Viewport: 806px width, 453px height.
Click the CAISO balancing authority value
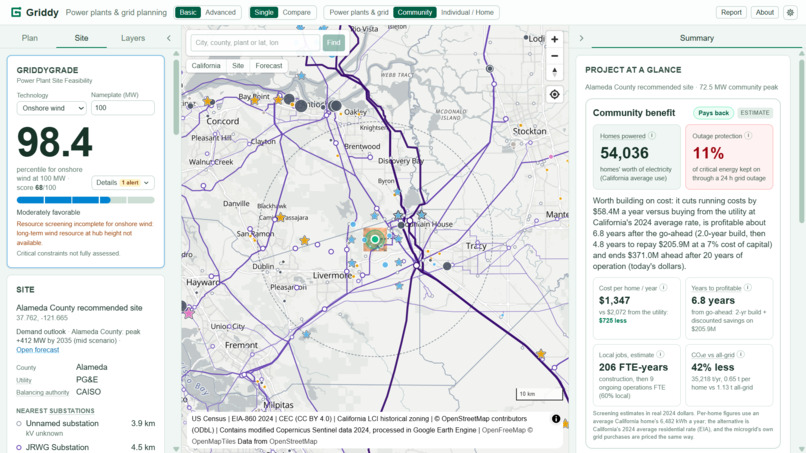click(88, 392)
